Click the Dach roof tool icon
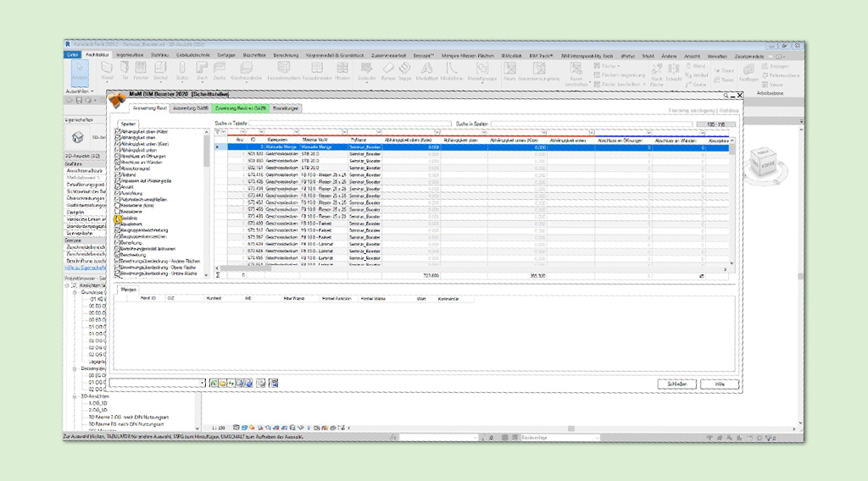868x481 pixels. pyautogui.click(x=200, y=69)
